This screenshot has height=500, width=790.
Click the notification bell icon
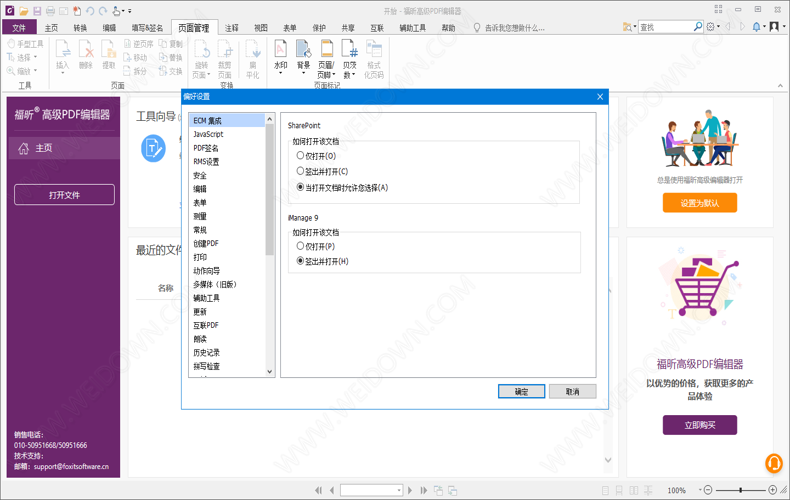756,27
